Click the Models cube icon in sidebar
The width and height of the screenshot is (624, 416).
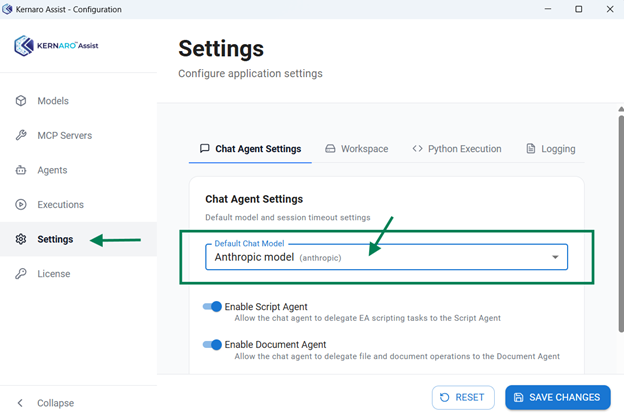point(21,101)
